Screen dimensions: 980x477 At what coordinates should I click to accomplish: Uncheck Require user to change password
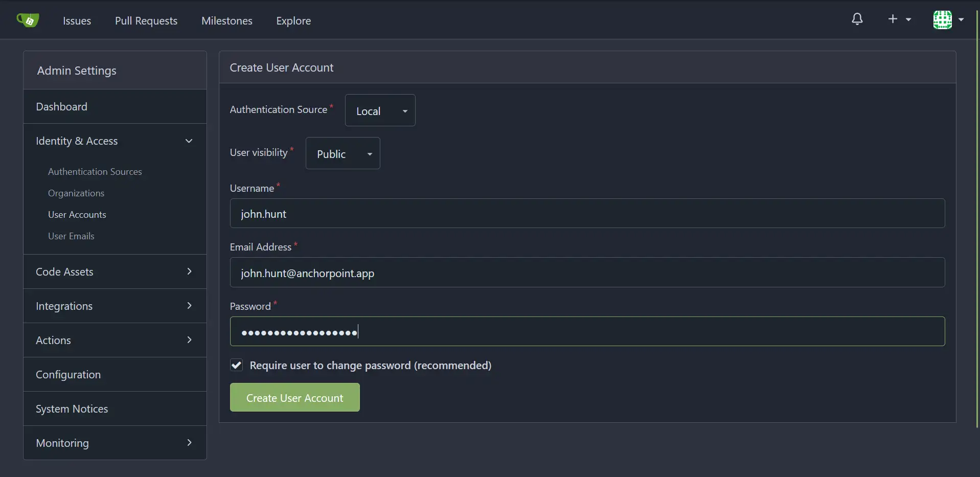pyautogui.click(x=236, y=365)
